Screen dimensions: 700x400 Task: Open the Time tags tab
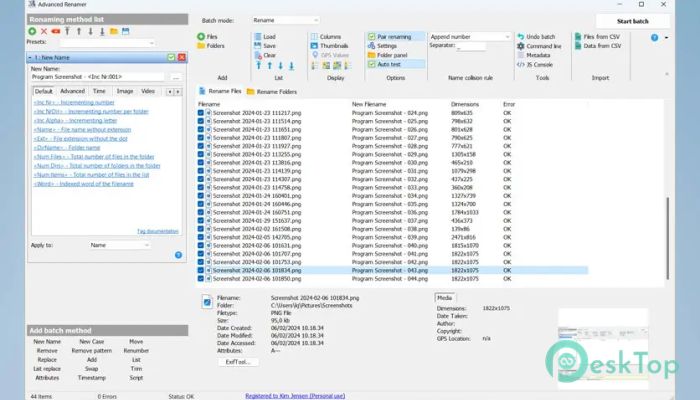point(99,91)
